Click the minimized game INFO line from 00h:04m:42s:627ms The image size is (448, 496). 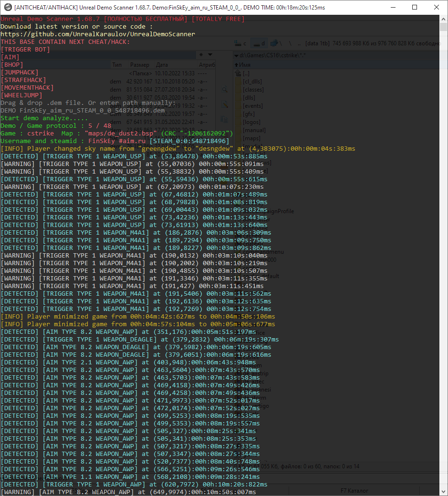click(x=137, y=316)
